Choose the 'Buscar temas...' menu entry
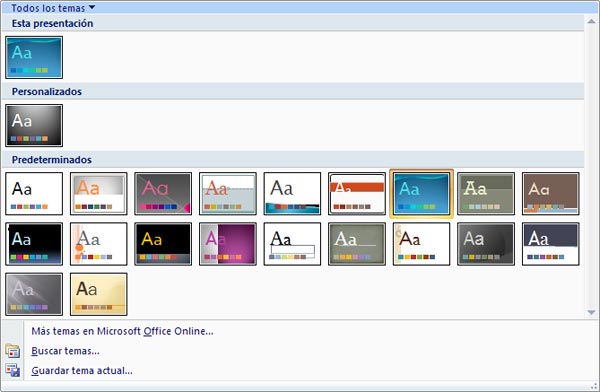This screenshot has width=600, height=392. [65, 351]
